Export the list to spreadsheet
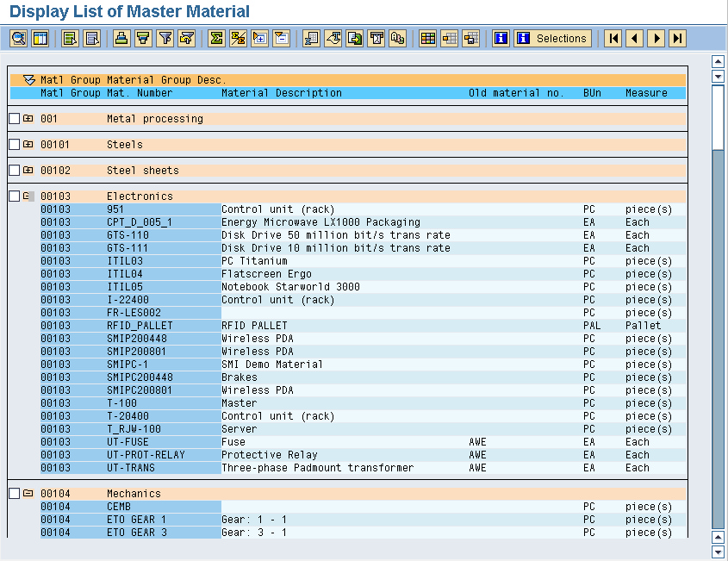 [x=312, y=38]
